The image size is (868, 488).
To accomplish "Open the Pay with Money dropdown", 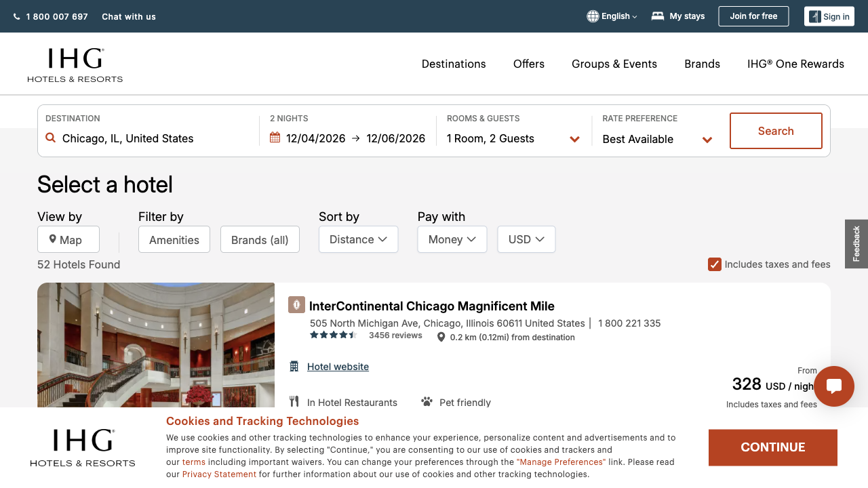I will 452,239.
